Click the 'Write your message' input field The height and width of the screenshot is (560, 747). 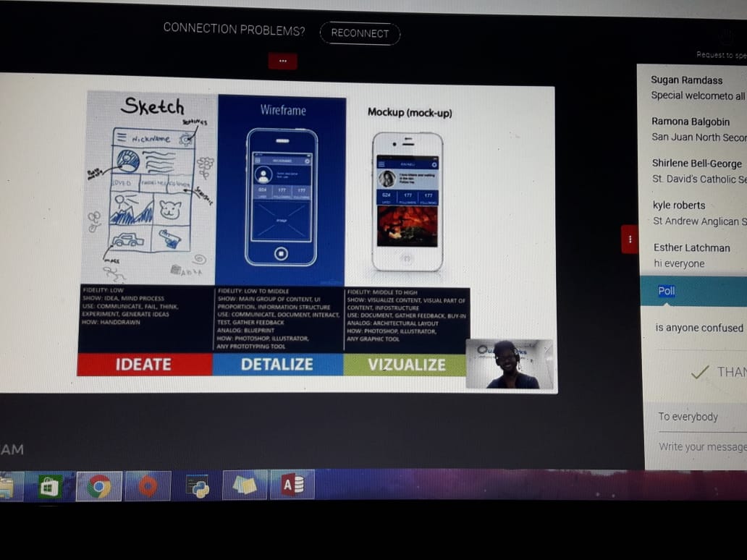tap(703, 446)
